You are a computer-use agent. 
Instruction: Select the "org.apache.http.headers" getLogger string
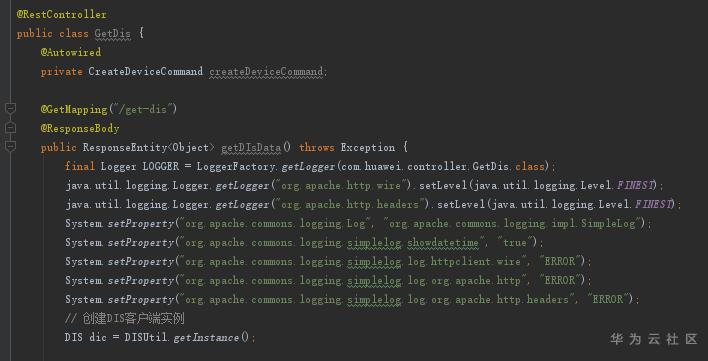(349, 204)
